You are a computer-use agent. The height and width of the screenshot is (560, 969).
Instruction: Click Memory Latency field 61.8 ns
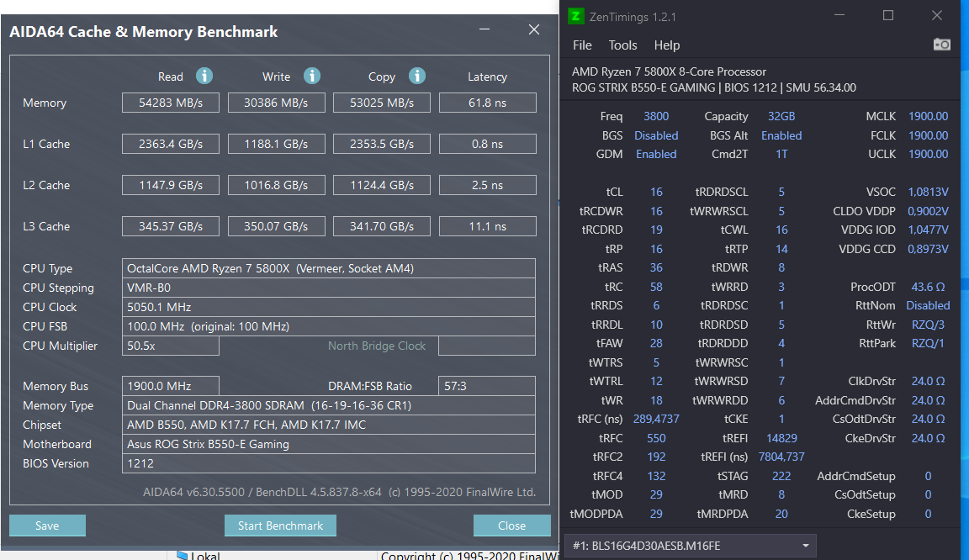[488, 103]
